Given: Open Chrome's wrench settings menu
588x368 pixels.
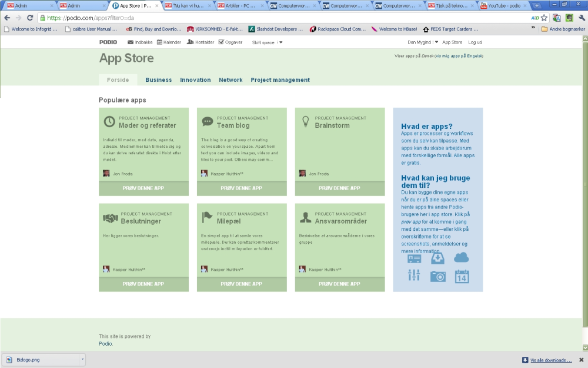Looking at the screenshot, I should tap(582, 18).
